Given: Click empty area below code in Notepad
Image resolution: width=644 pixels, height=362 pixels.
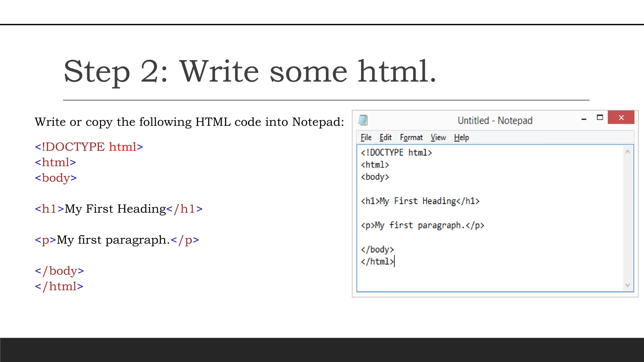Looking at the screenshot, I should [487, 278].
